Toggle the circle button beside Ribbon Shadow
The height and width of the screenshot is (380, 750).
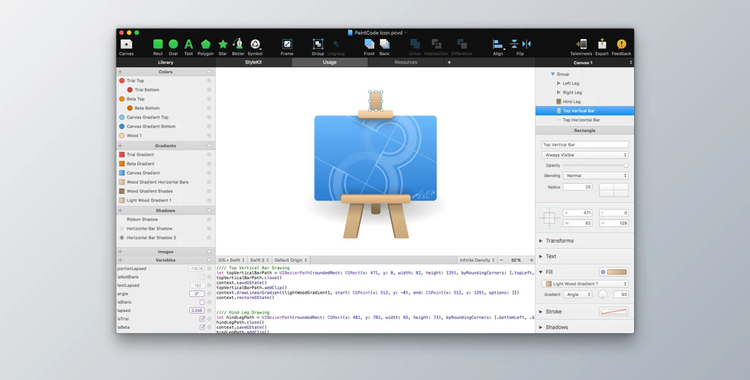coord(209,220)
